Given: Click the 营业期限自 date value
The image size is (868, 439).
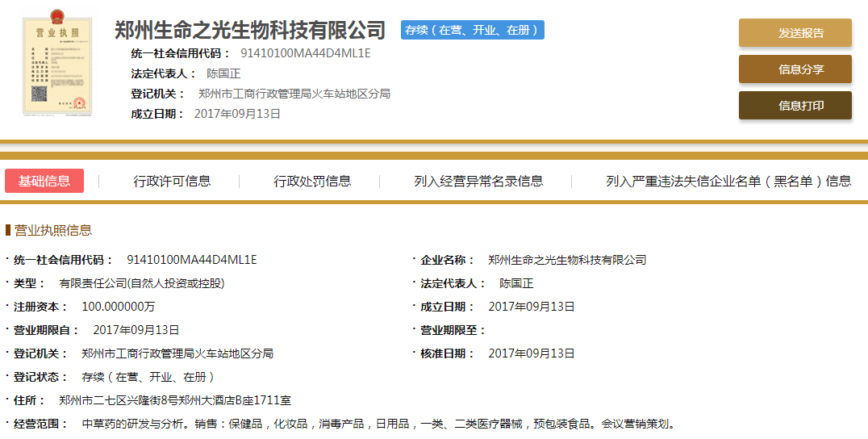Looking at the screenshot, I should pos(136,330).
